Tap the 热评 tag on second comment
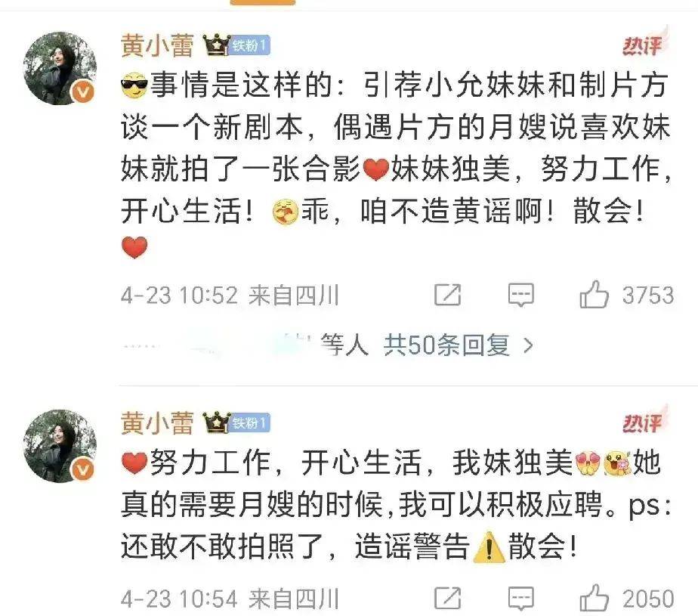 [x=642, y=423]
